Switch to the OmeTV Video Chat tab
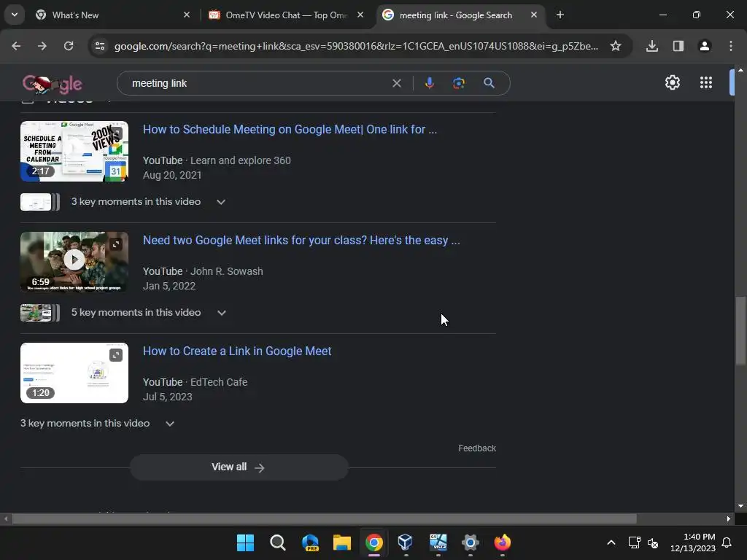The height and width of the screenshot is (560, 747). (x=286, y=15)
